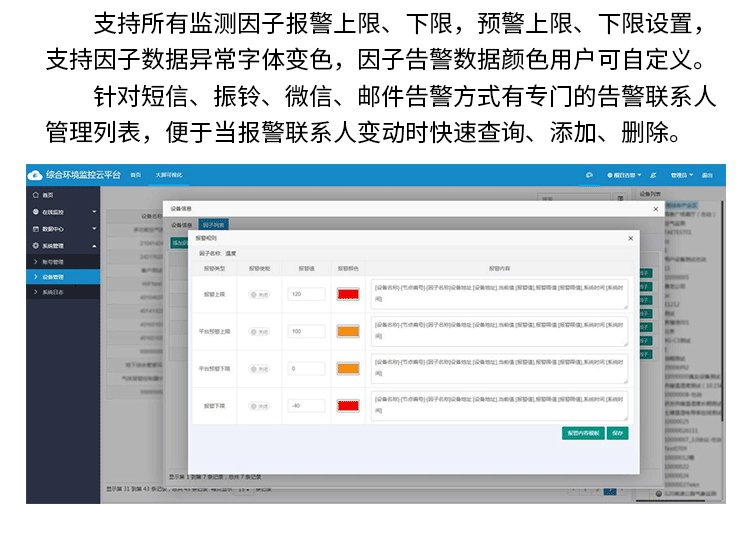Click the sound mute icon in the header

[653, 175]
